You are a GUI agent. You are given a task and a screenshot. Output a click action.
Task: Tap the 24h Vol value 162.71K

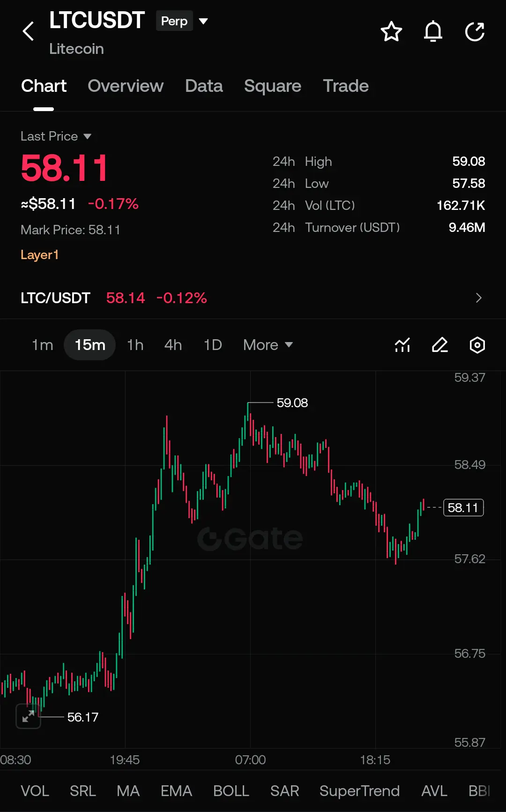pos(461,206)
